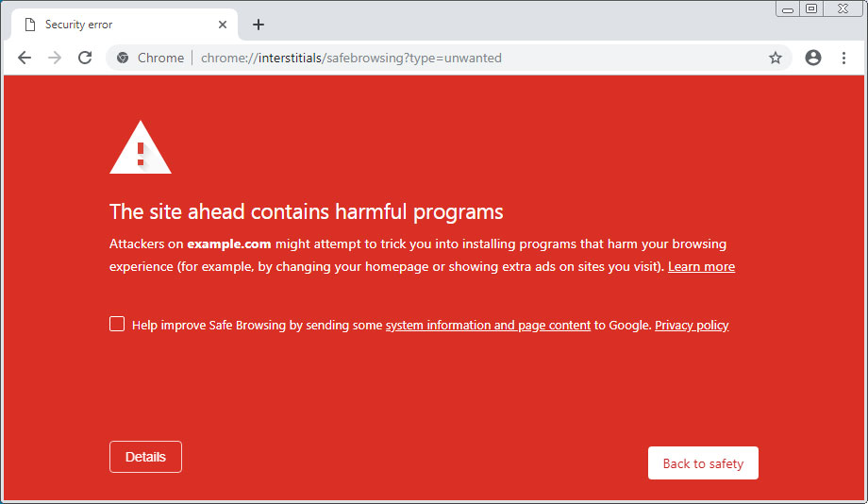Open system information and page content link
Viewport: 868px width, 504px height.
(x=489, y=325)
